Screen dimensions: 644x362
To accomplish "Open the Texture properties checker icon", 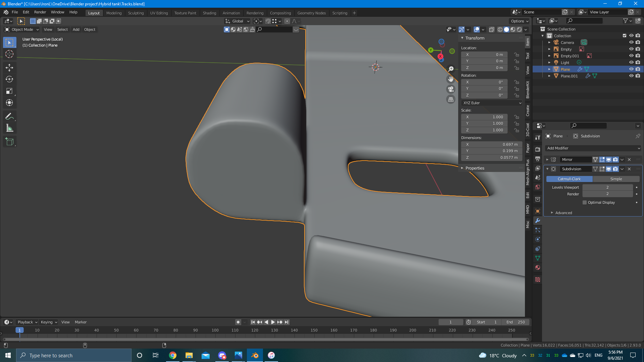I will (x=538, y=280).
